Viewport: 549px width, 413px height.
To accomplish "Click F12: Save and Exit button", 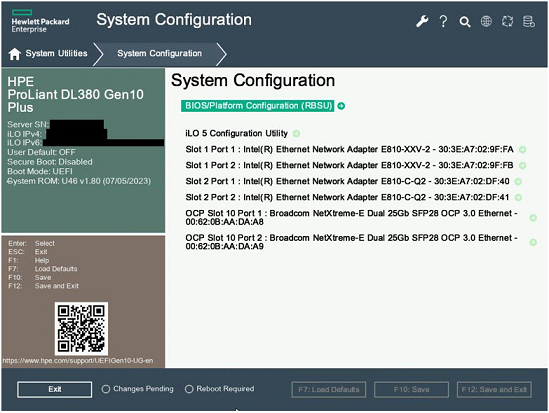I will (x=494, y=390).
